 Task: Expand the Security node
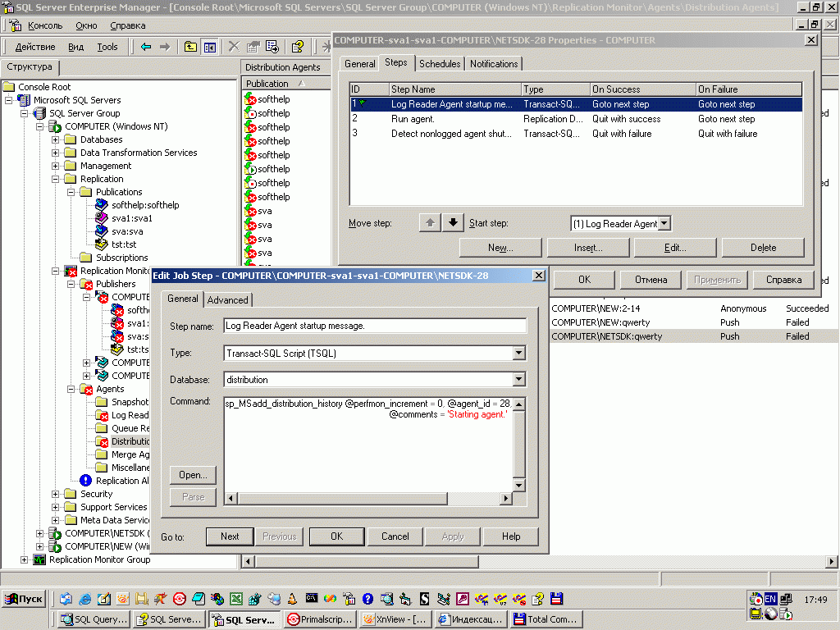point(55,494)
